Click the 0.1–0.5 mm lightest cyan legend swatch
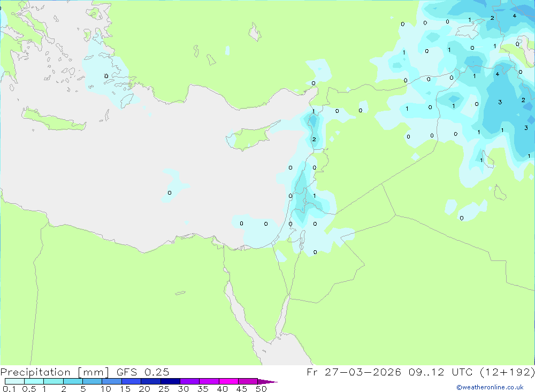535x392 pixels. (x=14, y=381)
